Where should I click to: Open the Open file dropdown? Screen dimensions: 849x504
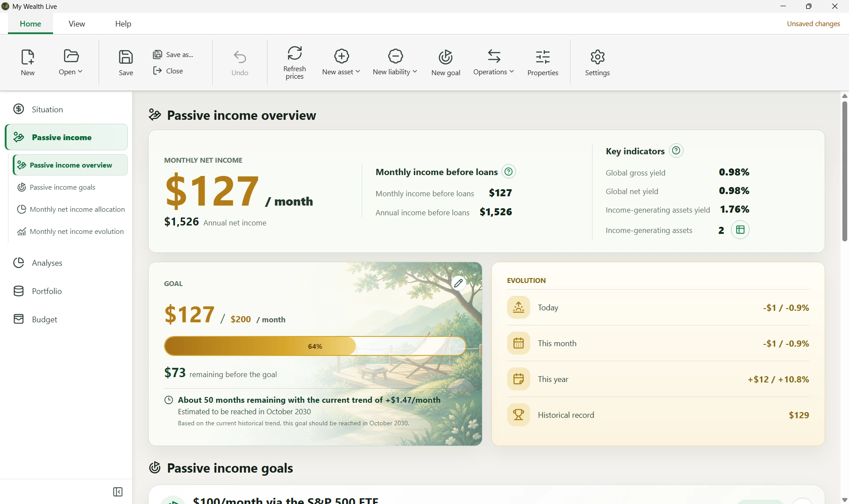click(x=71, y=62)
